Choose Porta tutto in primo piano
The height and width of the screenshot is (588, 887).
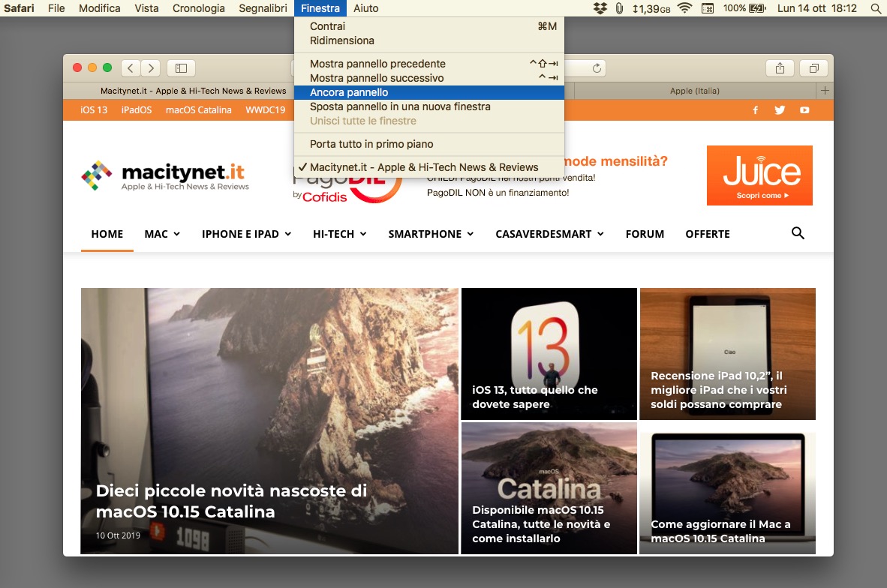click(x=428, y=144)
